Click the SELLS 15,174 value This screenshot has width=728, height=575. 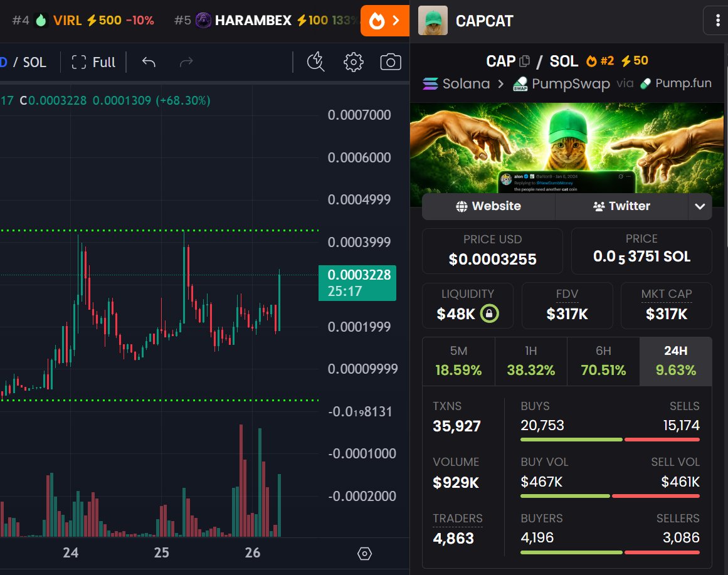[681, 425]
